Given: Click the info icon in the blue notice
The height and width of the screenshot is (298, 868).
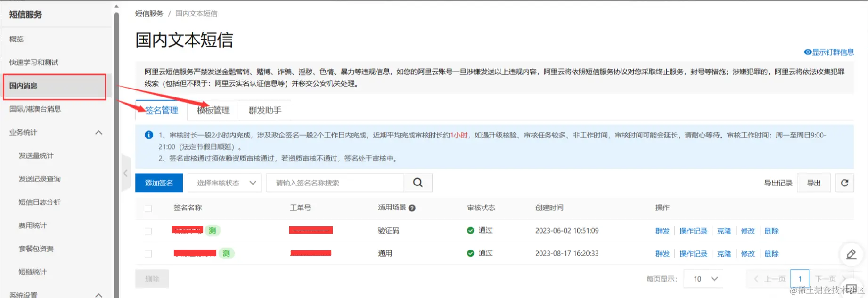Looking at the screenshot, I should coord(149,135).
